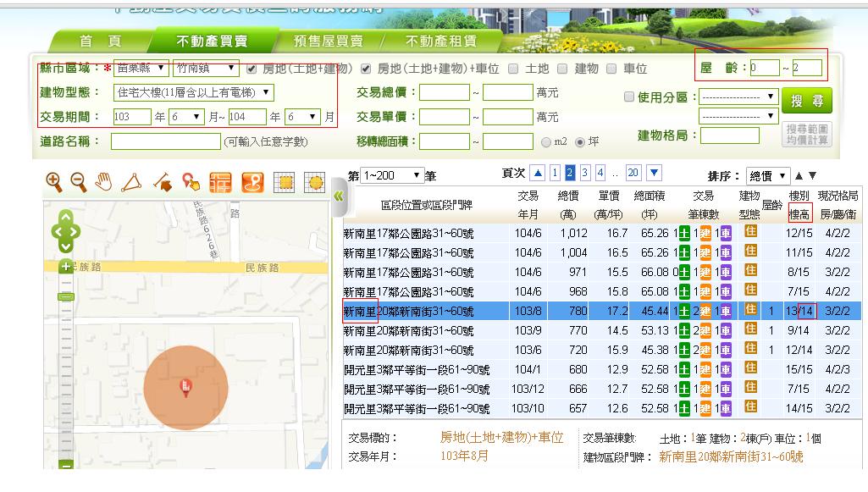This screenshot has height=492, width=868.
Task: Open the 竹南鎮 township dropdown
Action: 206,69
